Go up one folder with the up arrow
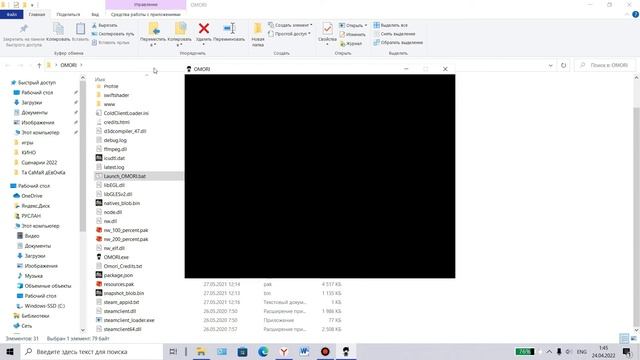 tap(39, 65)
